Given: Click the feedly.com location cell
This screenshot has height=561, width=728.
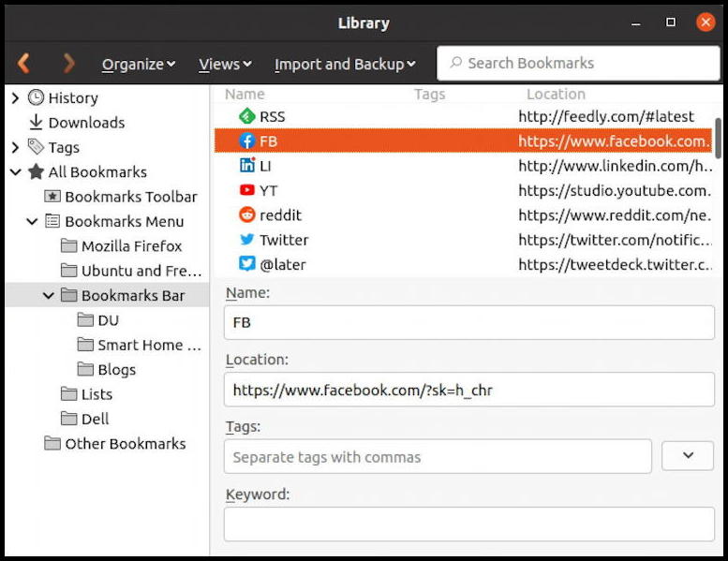Looking at the screenshot, I should [x=606, y=116].
